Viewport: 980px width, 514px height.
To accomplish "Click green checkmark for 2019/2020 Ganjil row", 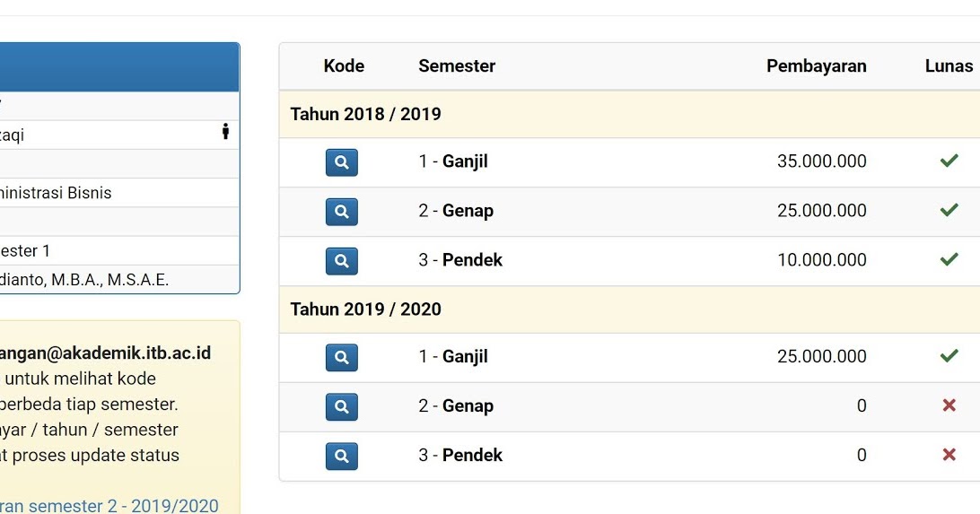I will coord(949,356).
